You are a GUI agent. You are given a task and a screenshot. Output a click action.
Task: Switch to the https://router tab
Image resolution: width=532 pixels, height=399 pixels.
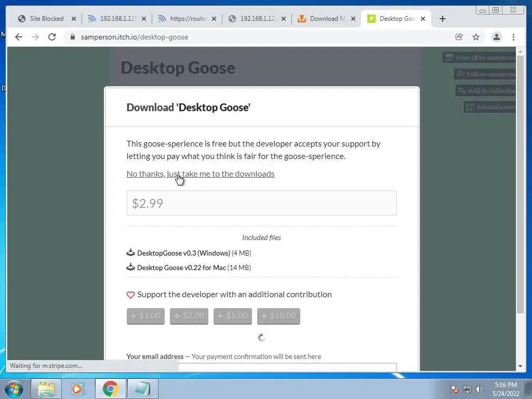pos(187,19)
